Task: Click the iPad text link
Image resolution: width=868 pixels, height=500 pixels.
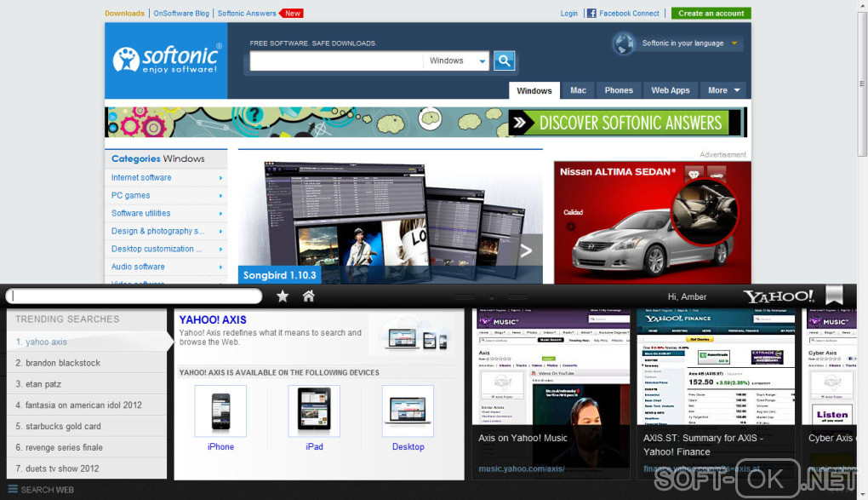Action: point(314,447)
